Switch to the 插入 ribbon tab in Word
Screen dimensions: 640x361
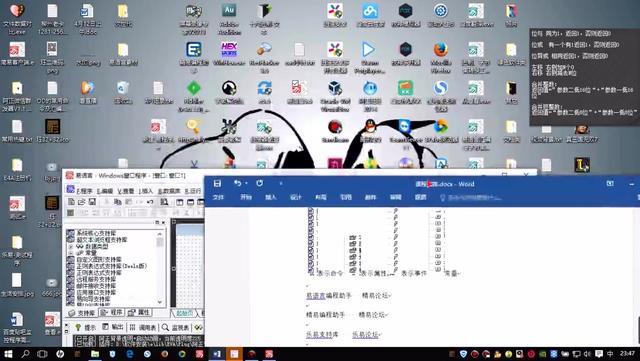tap(271, 197)
